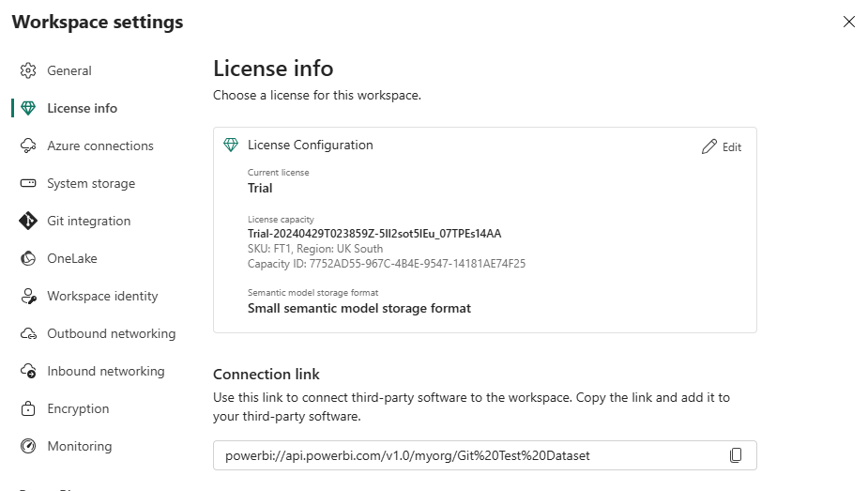Screen dimensions: 868x491
Task: Copy the connection link with clipboard icon
Action: (736, 455)
